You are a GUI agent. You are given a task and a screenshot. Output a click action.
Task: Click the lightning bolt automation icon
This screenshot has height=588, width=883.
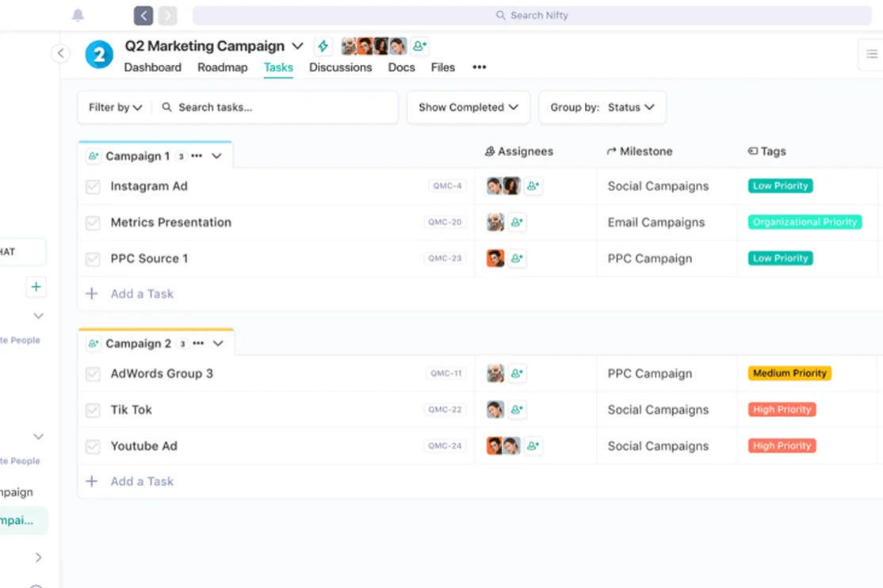(x=323, y=46)
